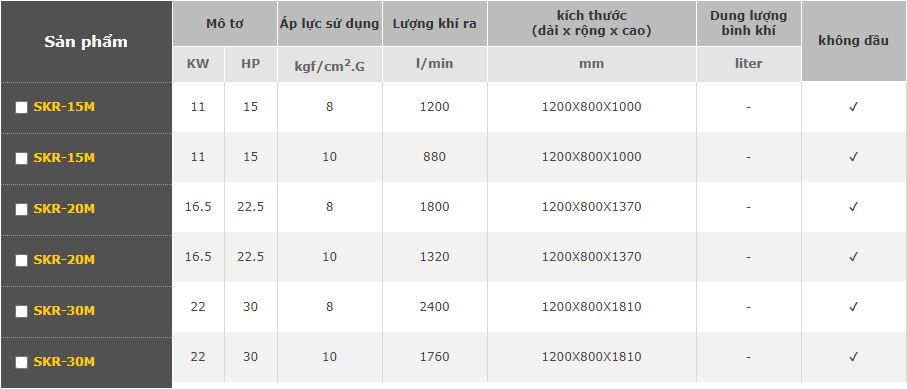Open SKR-30M product link in 1760 l/min row
907x389 pixels.
click(x=64, y=362)
